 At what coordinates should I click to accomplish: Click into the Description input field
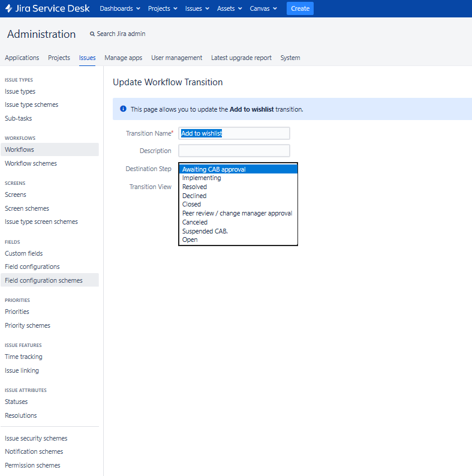[x=234, y=151]
